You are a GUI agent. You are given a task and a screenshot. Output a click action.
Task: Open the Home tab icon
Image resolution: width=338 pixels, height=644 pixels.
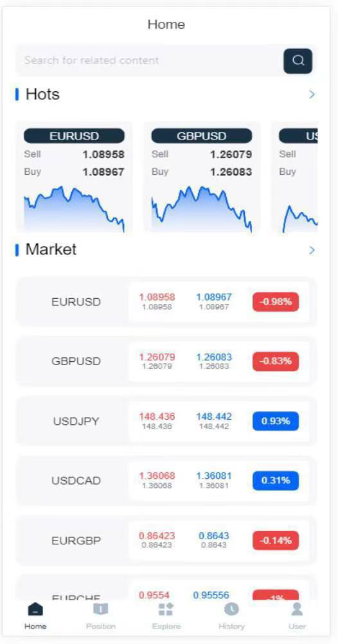(x=35, y=609)
